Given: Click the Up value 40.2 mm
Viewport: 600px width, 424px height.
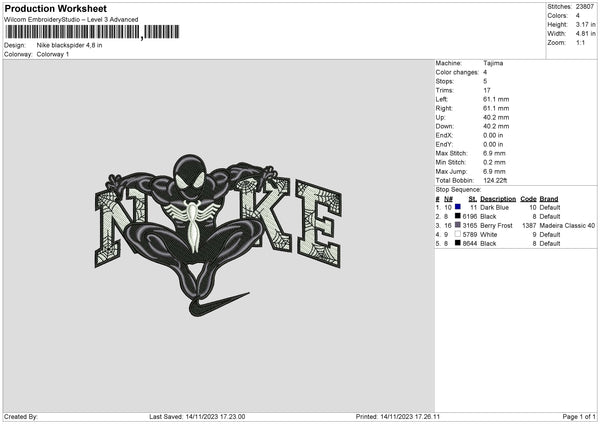Looking at the screenshot, I should click(496, 117).
